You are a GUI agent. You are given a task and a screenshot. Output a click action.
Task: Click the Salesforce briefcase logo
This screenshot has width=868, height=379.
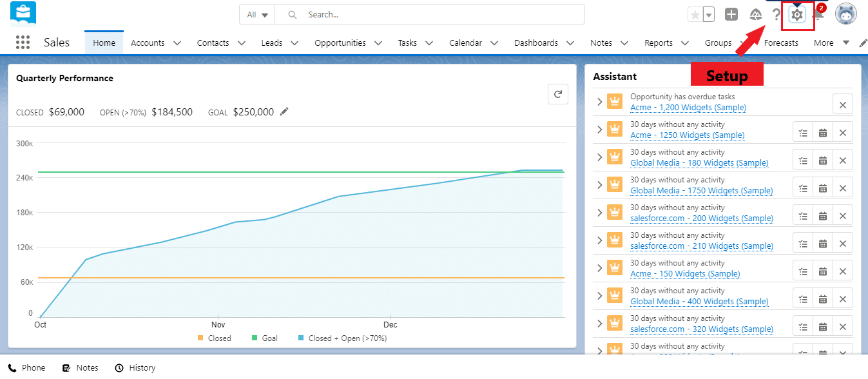point(23,13)
